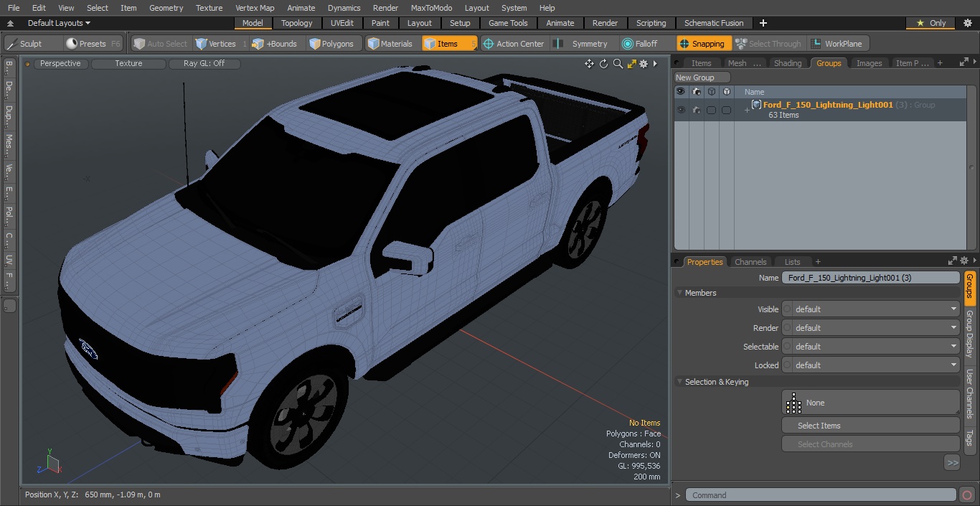
Task: Open the Vertex Map menu
Action: coord(255,8)
